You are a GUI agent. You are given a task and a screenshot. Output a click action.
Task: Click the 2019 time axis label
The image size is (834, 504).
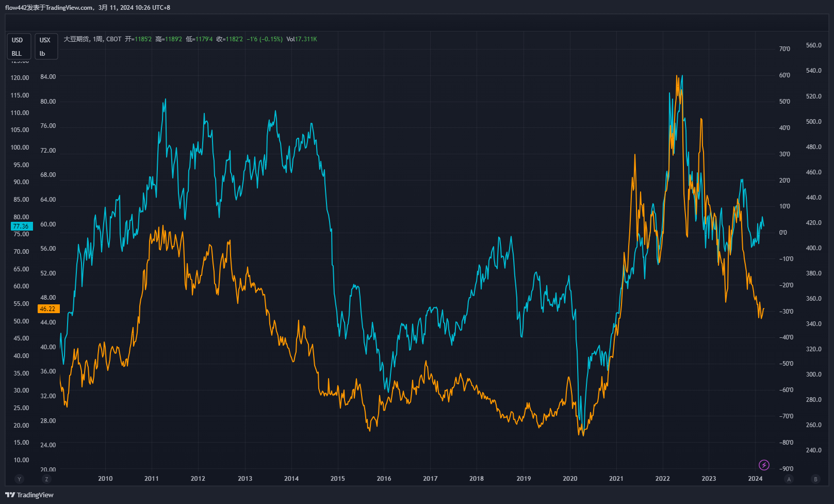[x=524, y=479]
